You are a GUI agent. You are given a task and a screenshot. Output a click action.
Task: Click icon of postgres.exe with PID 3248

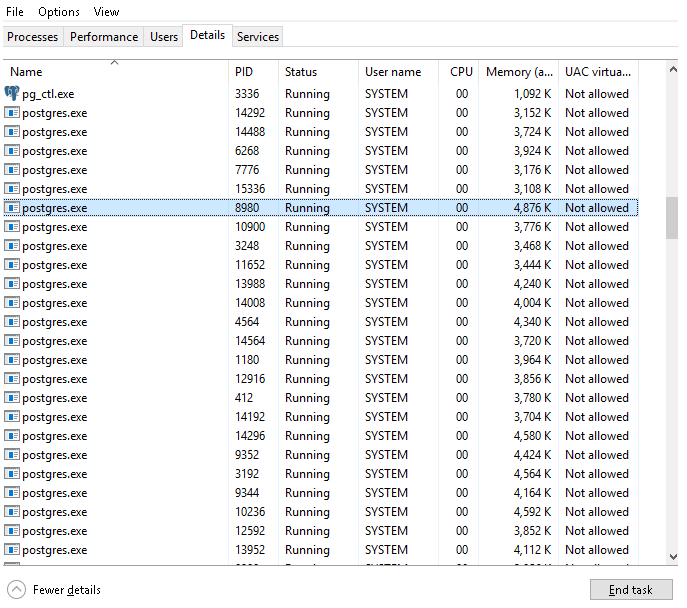click(x=12, y=246)
